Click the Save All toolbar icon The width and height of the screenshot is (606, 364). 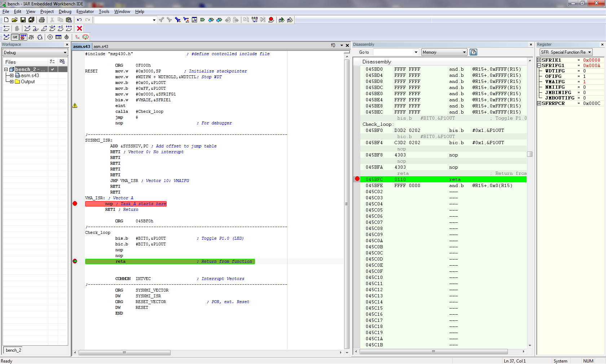[31, 20]
